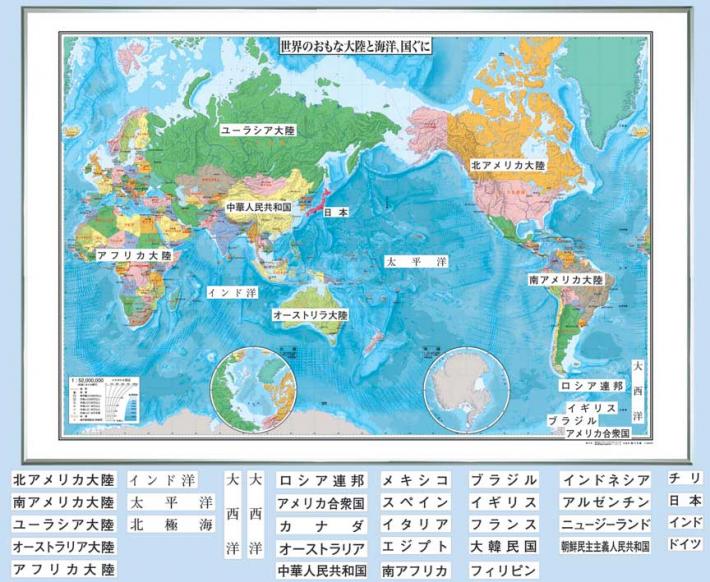Click the 朝鮮民主主義人民共和国 label card
The height and width of the screenshot is (582, 710).
point(606,547)
